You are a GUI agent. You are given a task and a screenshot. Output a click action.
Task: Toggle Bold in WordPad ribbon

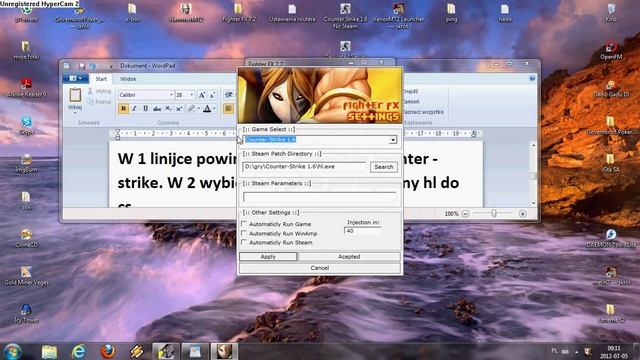(x=123, y=109)
